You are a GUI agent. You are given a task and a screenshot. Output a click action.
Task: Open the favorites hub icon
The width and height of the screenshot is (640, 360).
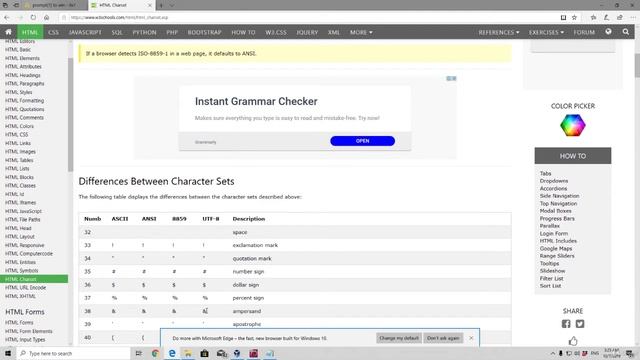coord(593,18)
